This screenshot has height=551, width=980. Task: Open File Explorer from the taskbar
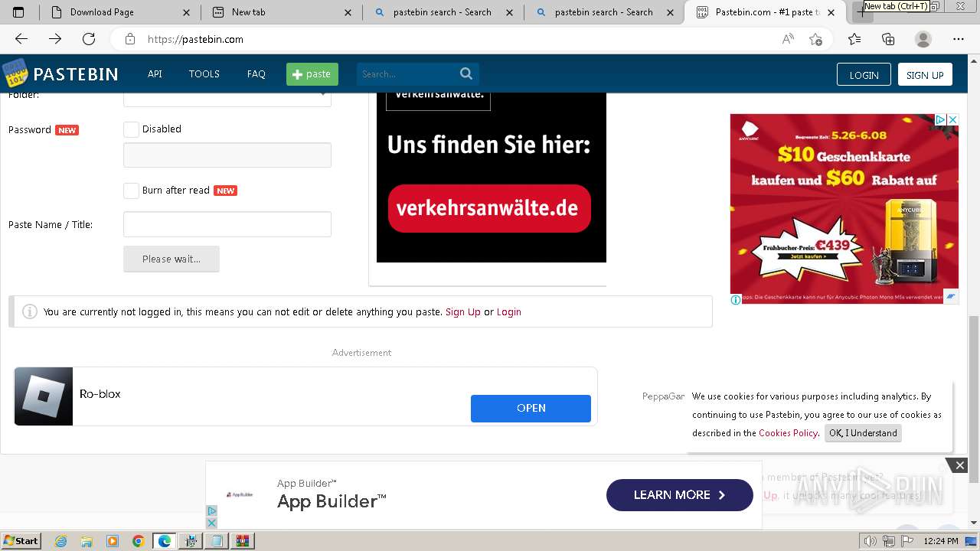(87, 541)
